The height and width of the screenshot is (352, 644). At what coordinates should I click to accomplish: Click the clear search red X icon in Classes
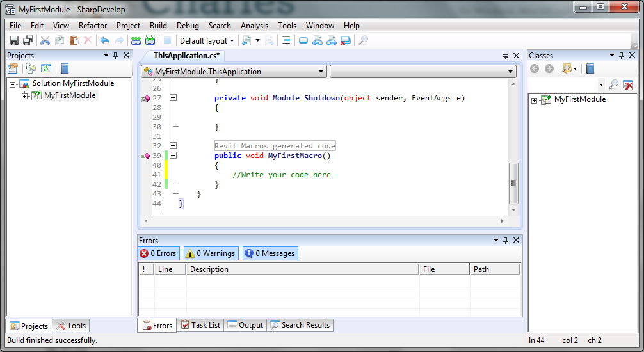click(628, 84)
